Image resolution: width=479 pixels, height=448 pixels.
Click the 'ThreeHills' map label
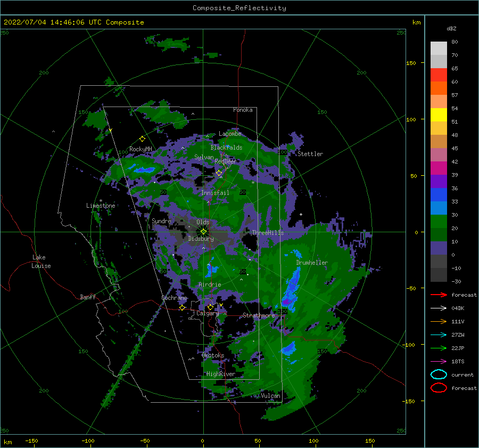268,233
